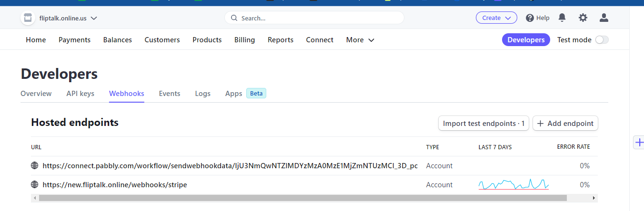The width and height of the screenshot is (644, 211).
Task: Click Account type in the fliptalk stripe row
Action: 439,185
